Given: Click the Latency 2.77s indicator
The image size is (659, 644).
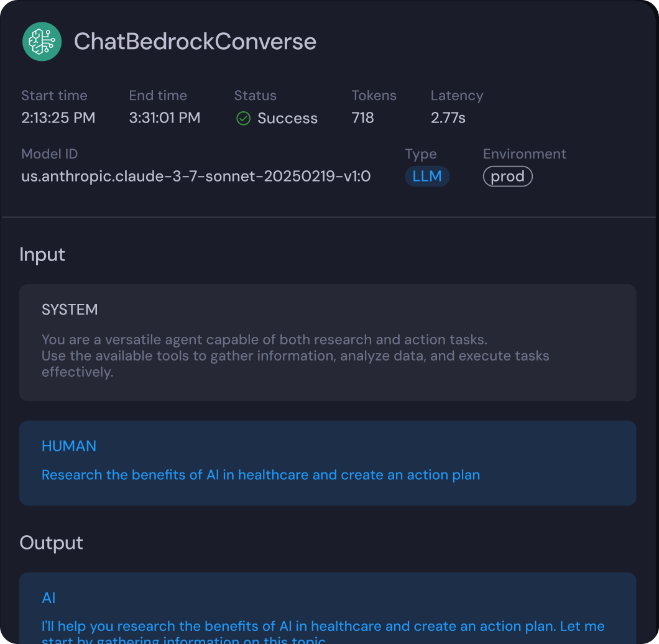Looking at the screenshot, I should tap(448, 117).
